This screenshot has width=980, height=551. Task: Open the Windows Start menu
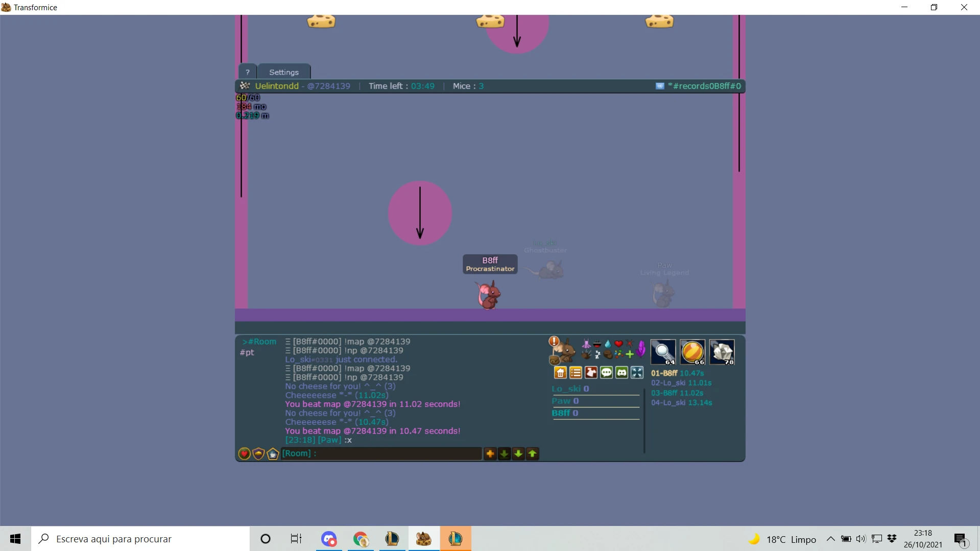pyautogui.click(x=15, y=539)
